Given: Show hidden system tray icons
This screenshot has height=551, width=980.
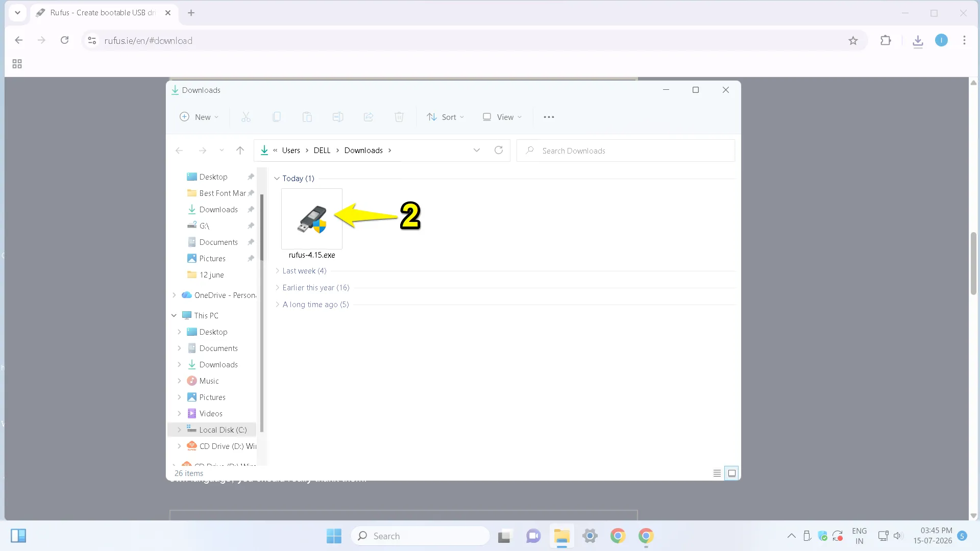Looking at the screenshot, I should (x=791, y=536).
